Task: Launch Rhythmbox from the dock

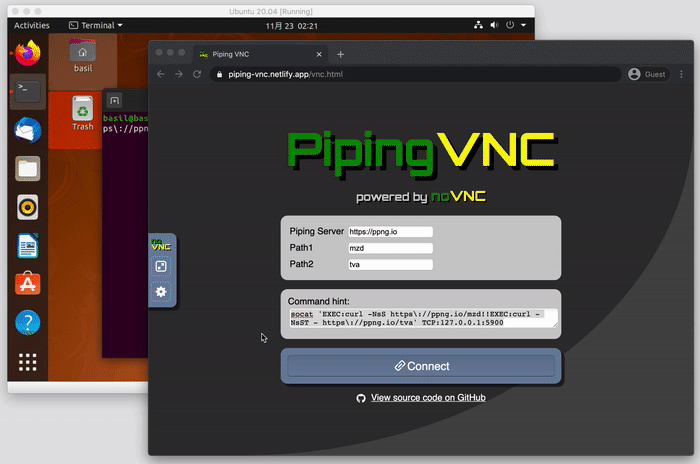Action: pos(28,207)
